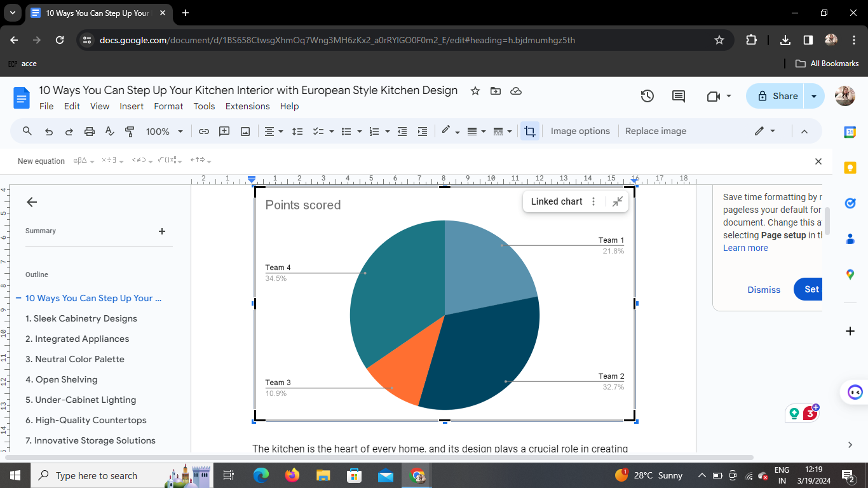Open version history clock icon
The height and width of the screenshot is (488, 868).
click(647, 96)
